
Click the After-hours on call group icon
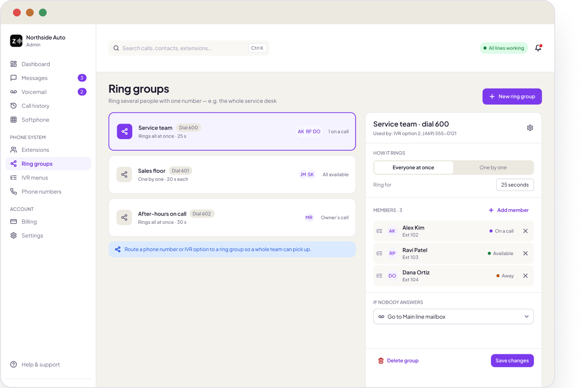point(124,217)
